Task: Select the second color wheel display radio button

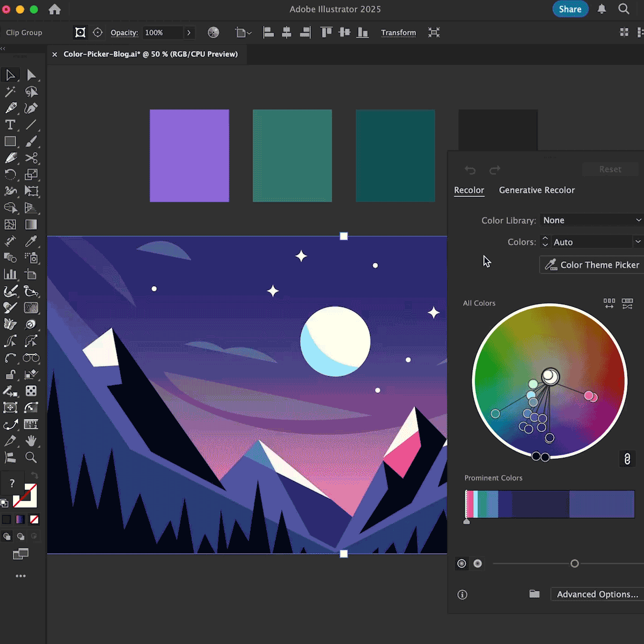Action: click(478, 563)
